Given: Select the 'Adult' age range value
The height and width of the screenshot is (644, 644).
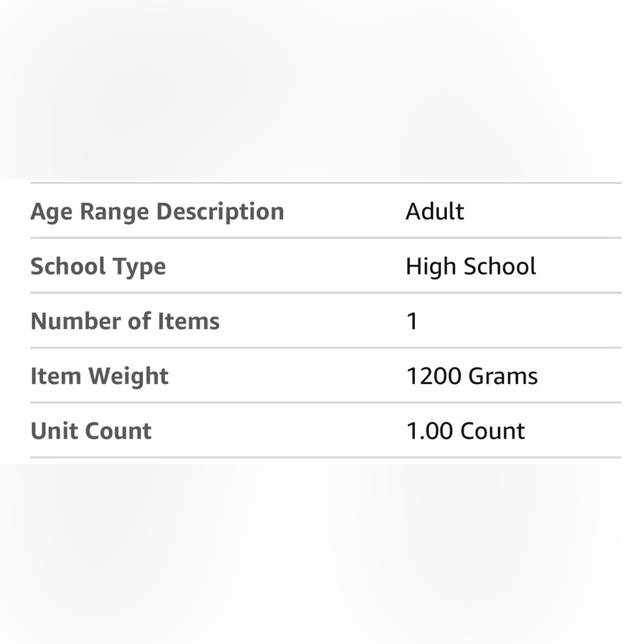Looking at the screenshot, I should [435, 212].
